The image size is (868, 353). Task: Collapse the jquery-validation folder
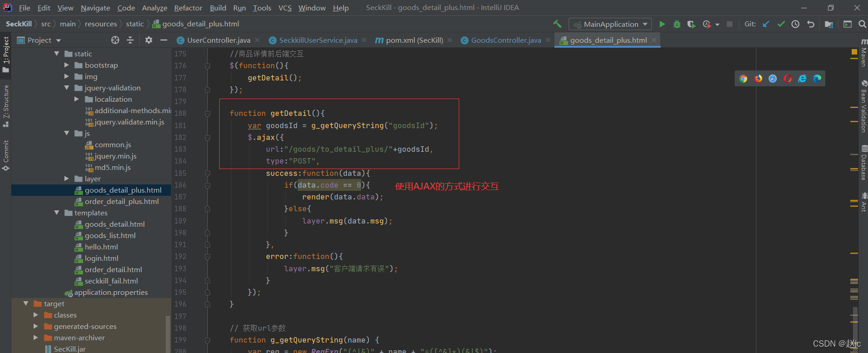pos(67,88)
